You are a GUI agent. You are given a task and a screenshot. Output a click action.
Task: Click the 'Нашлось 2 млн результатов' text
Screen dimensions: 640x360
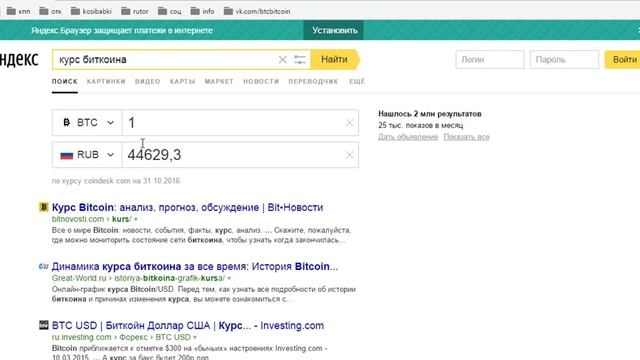click(x=429, y=113)
